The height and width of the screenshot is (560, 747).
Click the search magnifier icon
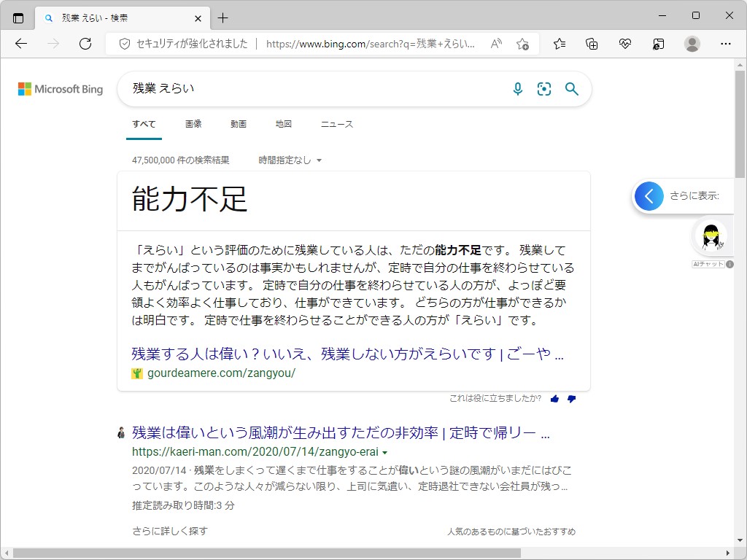pos(572,89)
